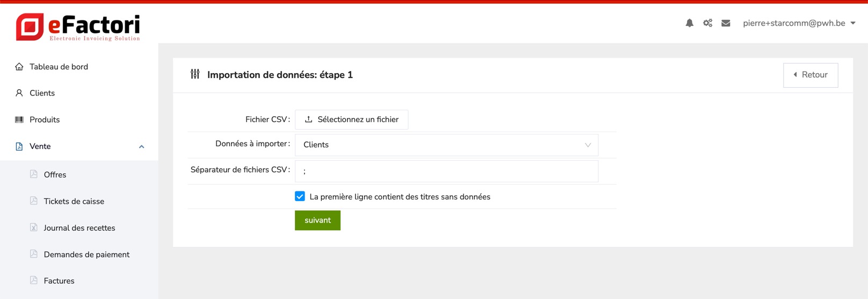This screenshot has height=299, width=868.
Task: Click Sélectionnez un fichier upload button
Action: point(351,119)
